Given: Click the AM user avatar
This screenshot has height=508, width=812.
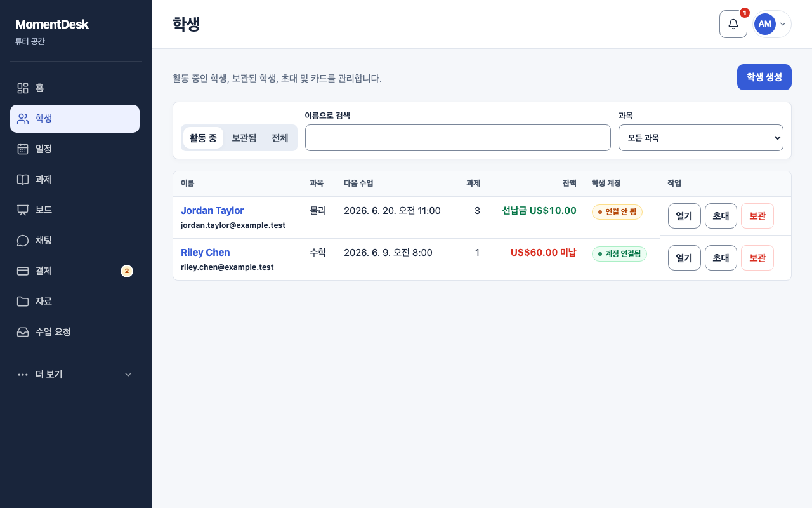Looking at the screenshot, I should (765, 24).
